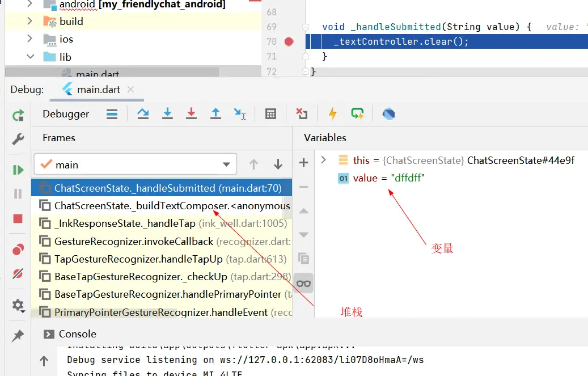Toggle the glasses watches view icon
This screenshot has width=588, height=376.
coord(304,284)
